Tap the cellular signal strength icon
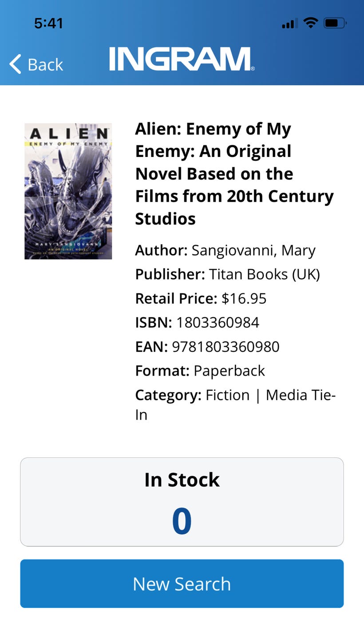 pyautogui.click(x=288, y=23)
